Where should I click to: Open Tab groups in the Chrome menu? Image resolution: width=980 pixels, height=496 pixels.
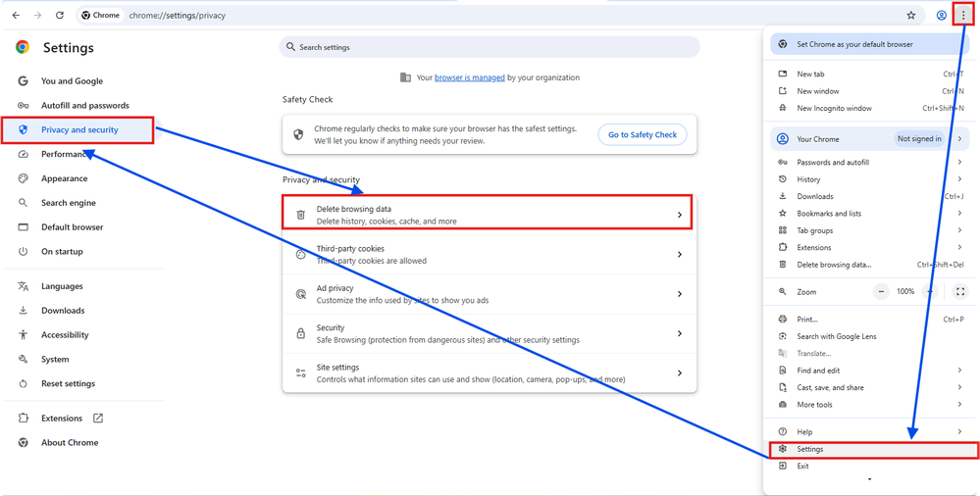pyautogui.click(x=871, y=230)
